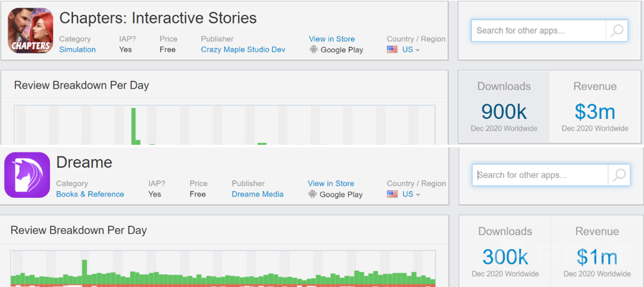644x287 pixels.
Task: Click the tallest green bar in the Chapters chart
Action: click(x=133, y=126)
